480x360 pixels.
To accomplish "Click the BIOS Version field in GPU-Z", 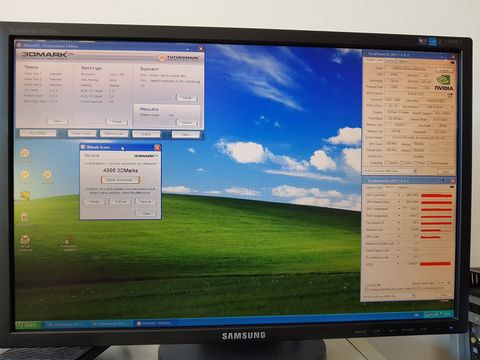I will pyautogui.click(x=416, y=94).
